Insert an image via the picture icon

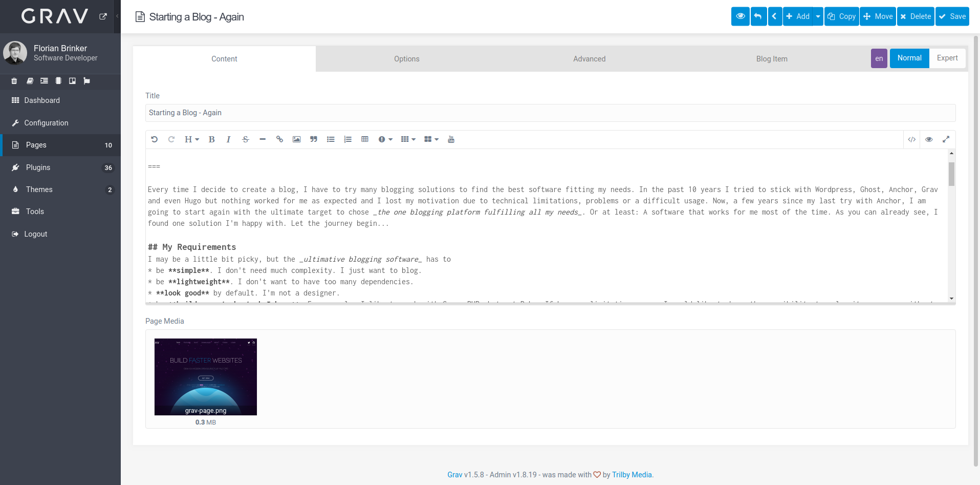click(296, 139)
